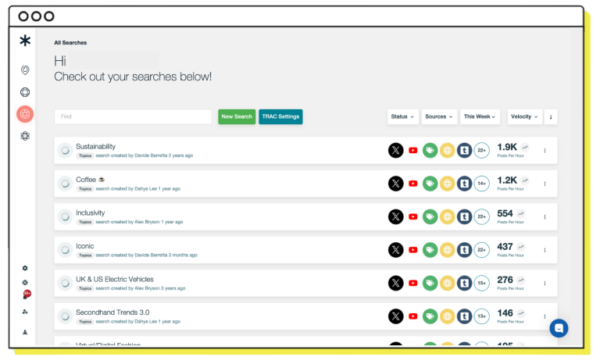Image resolution: width=600 pixels, height=364 pixels.
Task: Toggle the status circle beside Sustainability
Action: pos(65,150)
